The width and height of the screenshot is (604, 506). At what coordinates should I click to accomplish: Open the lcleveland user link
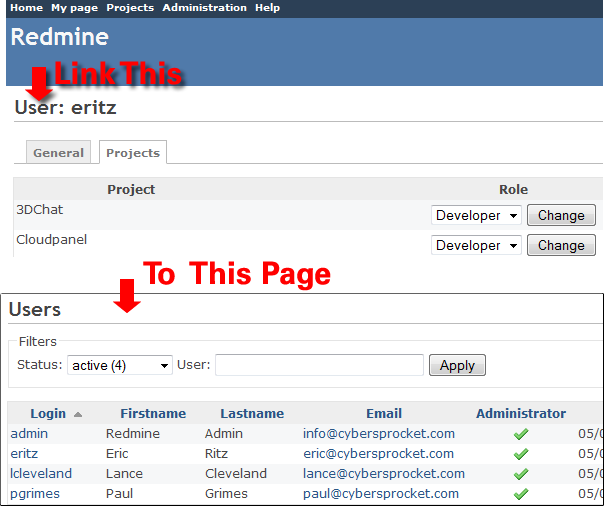41,474
